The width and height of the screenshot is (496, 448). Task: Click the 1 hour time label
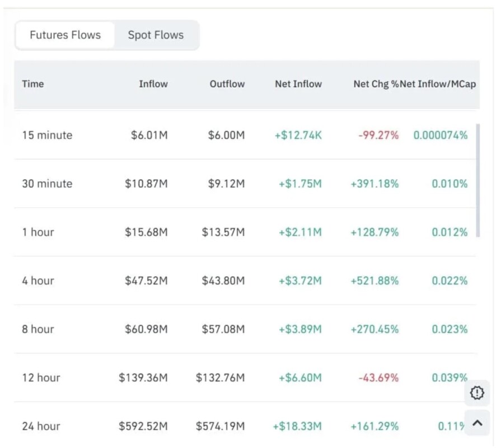38,232
